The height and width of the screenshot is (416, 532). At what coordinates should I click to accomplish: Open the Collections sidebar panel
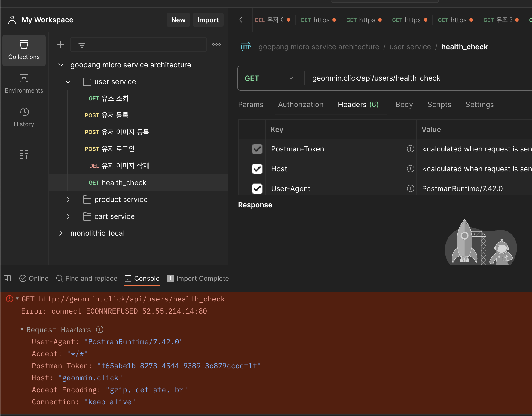24,50
